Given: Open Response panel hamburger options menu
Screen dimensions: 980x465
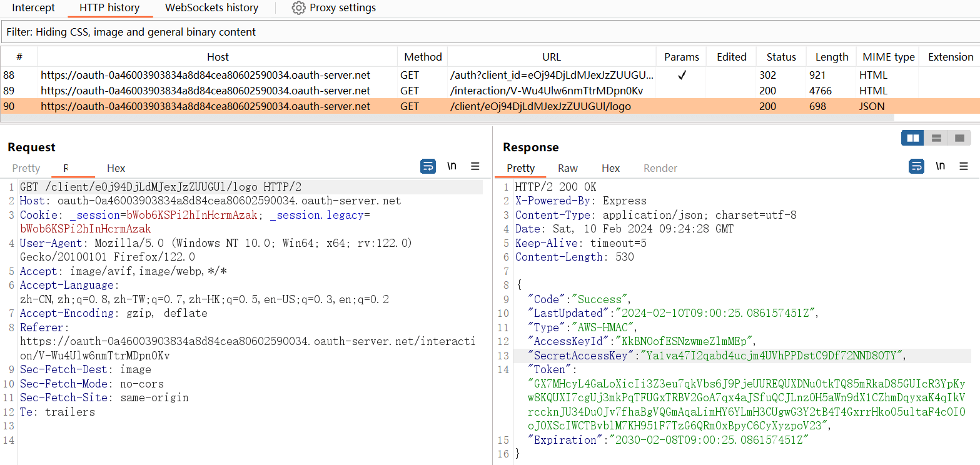Looking at the screenshot, I should pyautogui.click(x=963, y=166).
